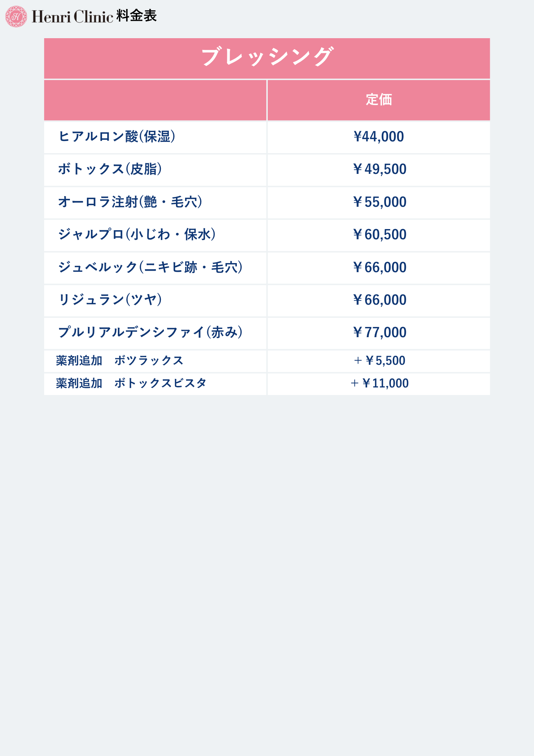This screenshot has height=756, width=534.
Task: Click the ブレッシング table title banner
Action: click(267, 58)
